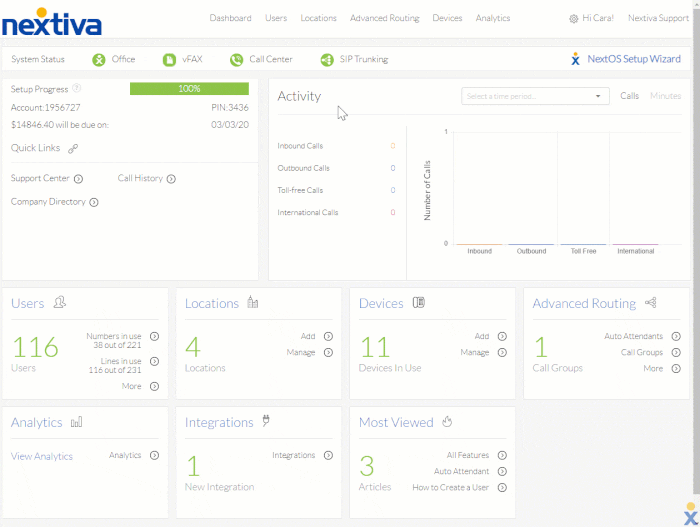Expand More under Users card
The image size is (700, 527).
[154, 386]
